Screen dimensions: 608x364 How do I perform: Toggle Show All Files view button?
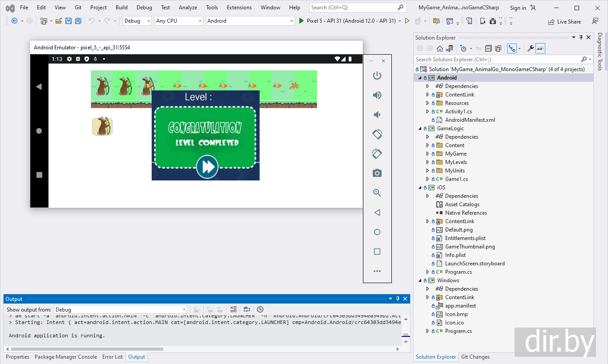click(x=498, y=48)
